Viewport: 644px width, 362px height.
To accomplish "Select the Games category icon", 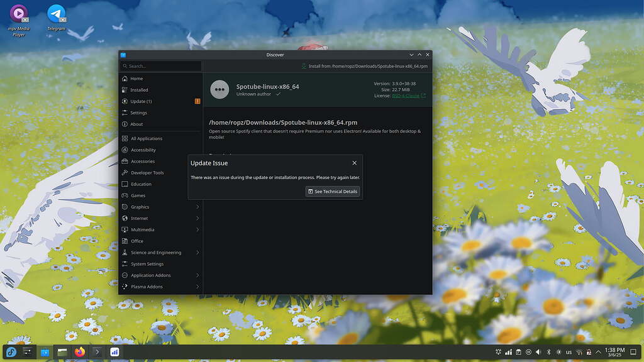I will (126, 195).
